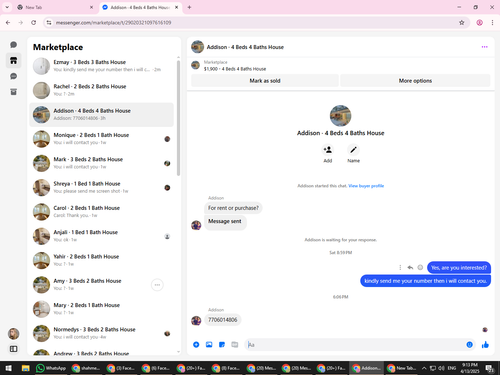Click the conversation list scrollbar
Screen dimensions: 500x375
[x=178, y=118]
